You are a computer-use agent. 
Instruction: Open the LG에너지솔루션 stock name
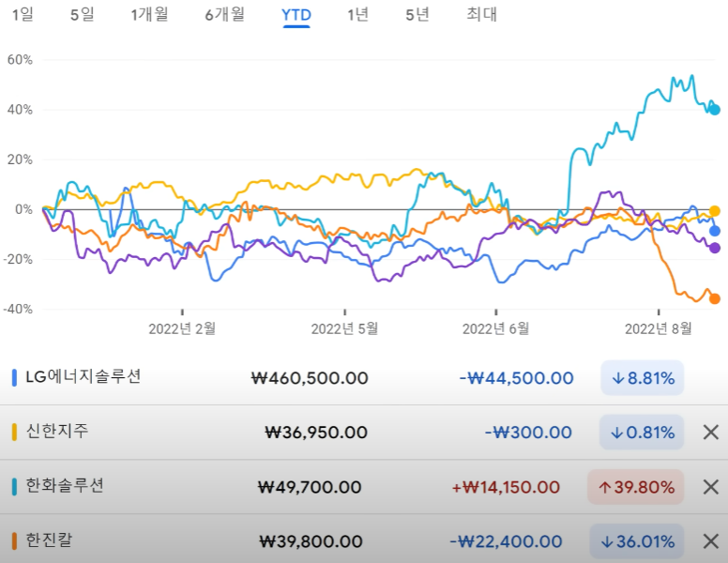click(x=83, y=376)
